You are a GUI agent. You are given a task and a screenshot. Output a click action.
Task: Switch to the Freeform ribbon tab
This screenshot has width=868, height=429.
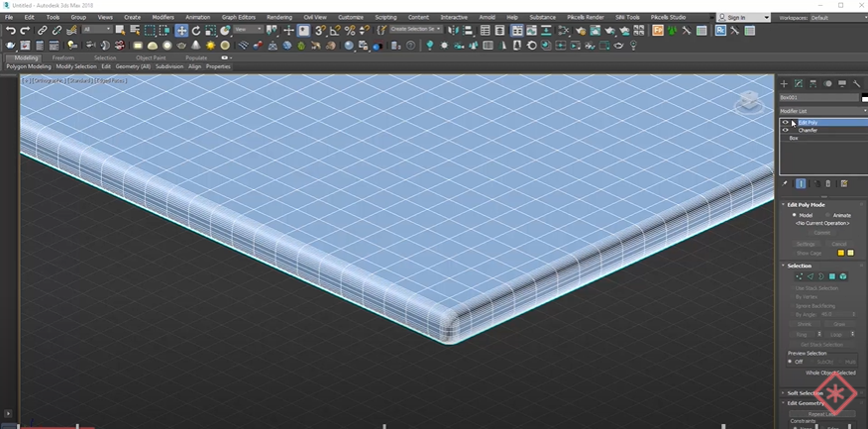pyautogui.click(x=63, y=57)
